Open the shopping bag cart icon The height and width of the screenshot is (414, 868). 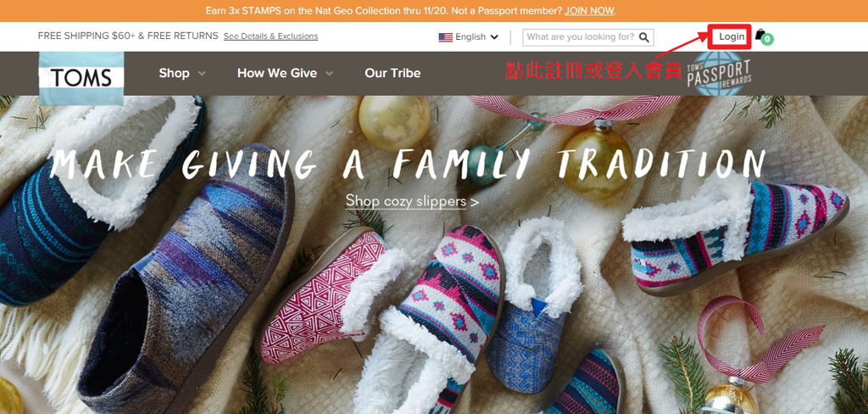760,35
